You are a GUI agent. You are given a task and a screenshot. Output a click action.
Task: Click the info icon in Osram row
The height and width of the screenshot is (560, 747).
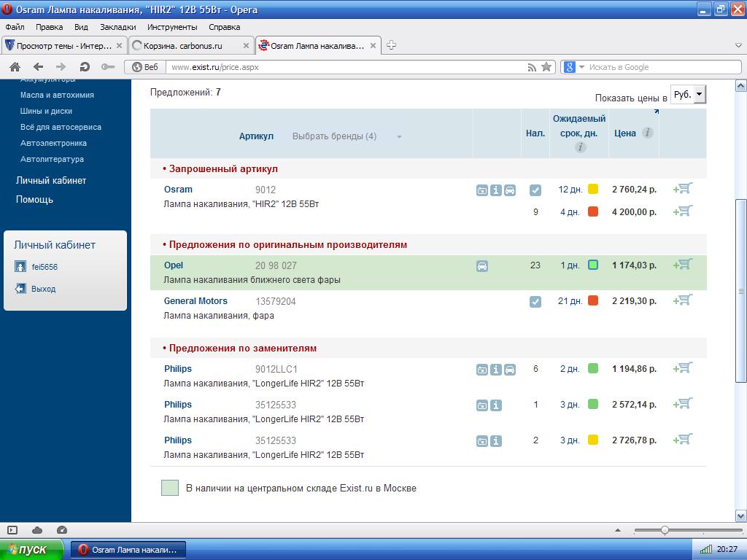496,190
